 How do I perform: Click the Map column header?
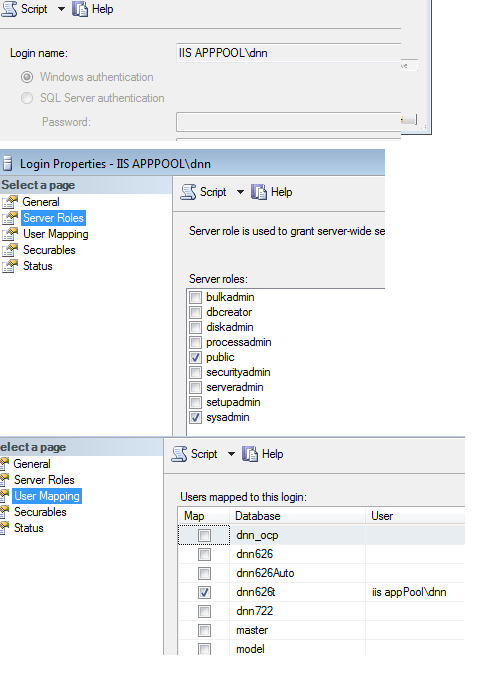pos(203,516)
